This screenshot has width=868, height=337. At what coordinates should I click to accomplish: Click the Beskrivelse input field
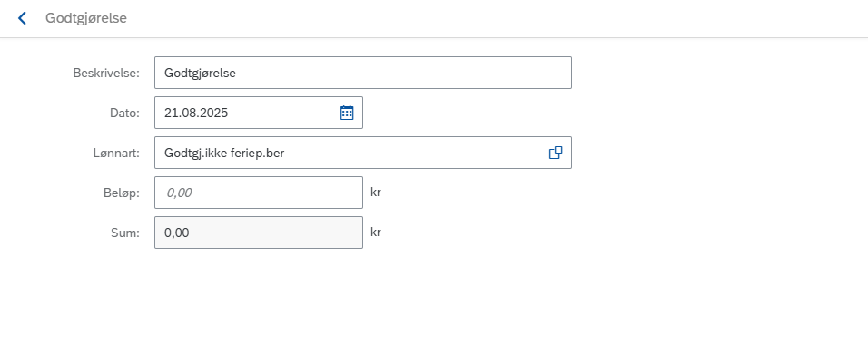click(363, 73)
